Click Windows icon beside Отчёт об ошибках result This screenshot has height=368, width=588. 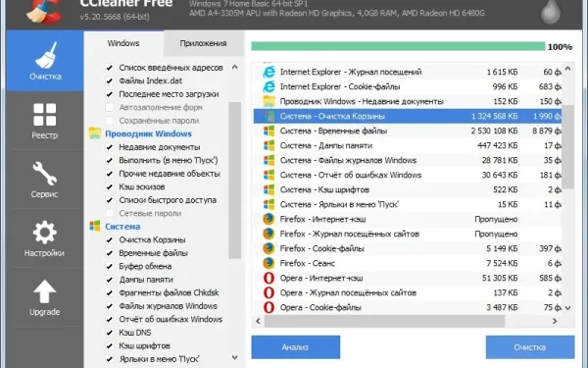tap(269, 175)
